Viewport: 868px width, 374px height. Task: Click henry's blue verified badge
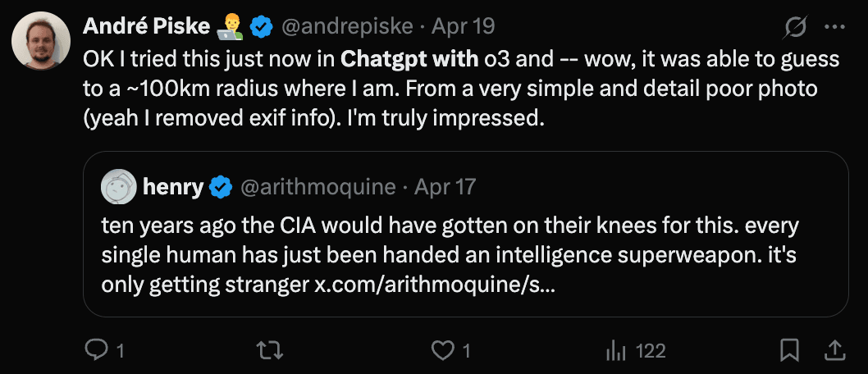[220, 188]
